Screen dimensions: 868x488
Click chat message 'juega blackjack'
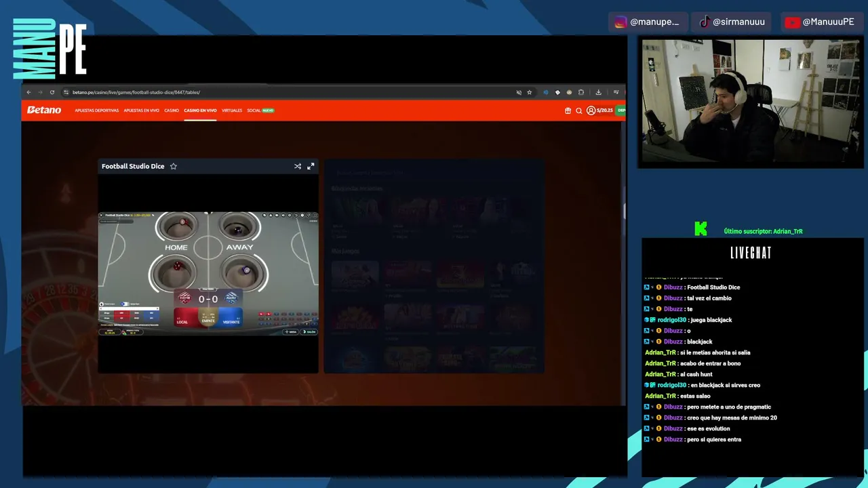pos(711,320)
